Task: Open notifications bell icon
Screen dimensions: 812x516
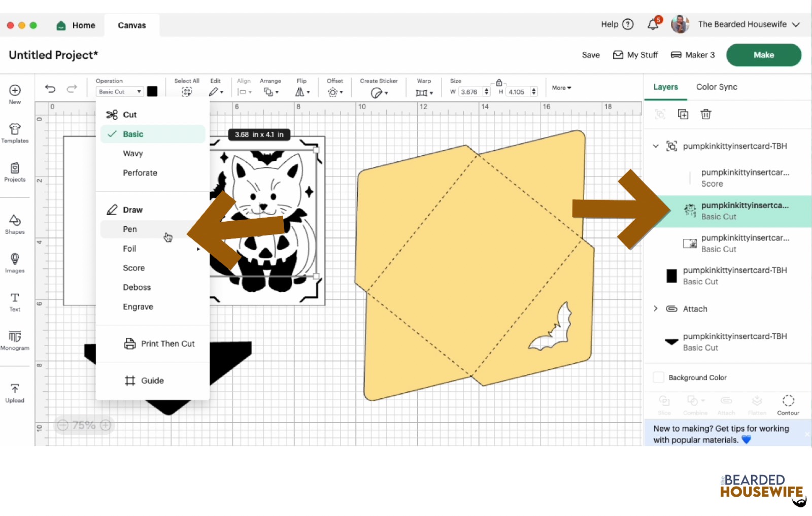Action: tap(653, 24)
